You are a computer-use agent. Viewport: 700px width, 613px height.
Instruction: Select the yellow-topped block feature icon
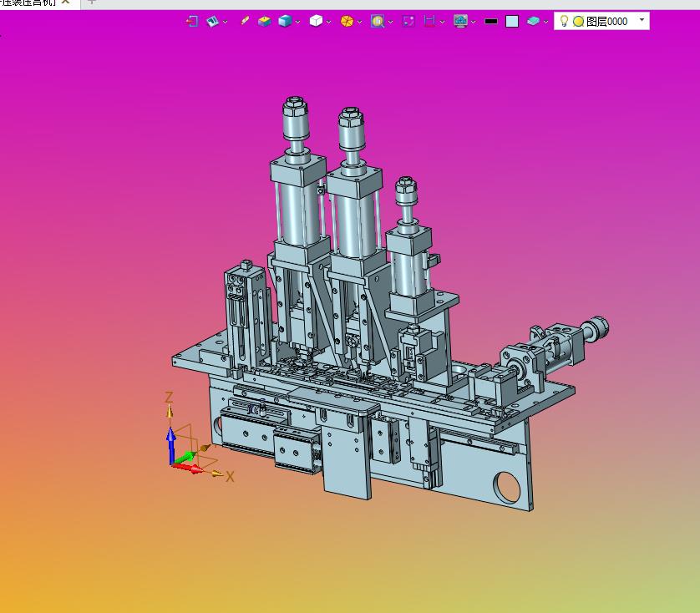[x=264, y=21]
